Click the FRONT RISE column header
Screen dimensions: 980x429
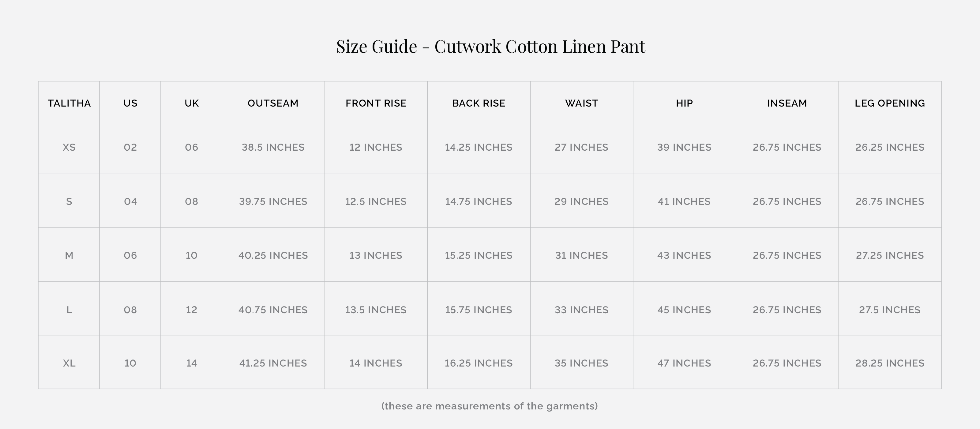click(x=376, y=103)
